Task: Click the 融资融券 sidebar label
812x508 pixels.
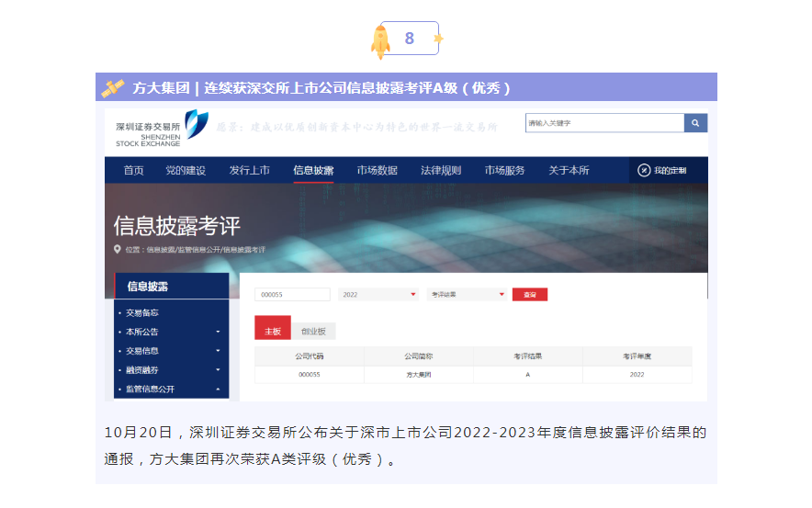Action: 141,370
